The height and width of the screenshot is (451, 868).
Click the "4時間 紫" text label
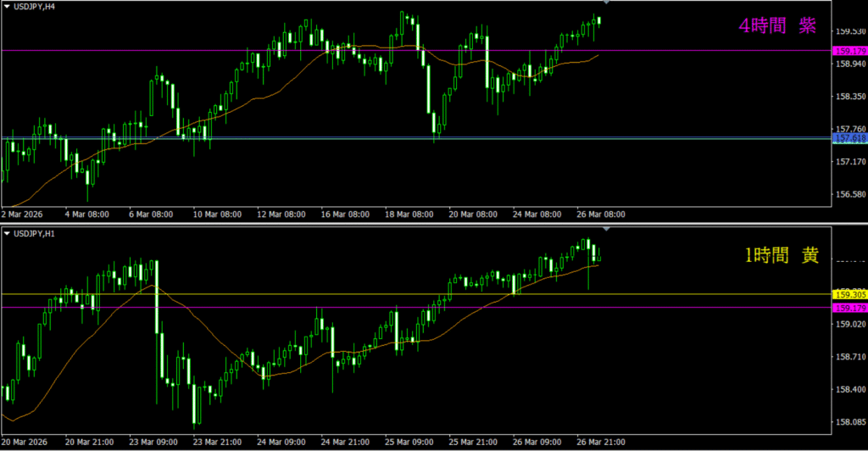click(777, 26)
